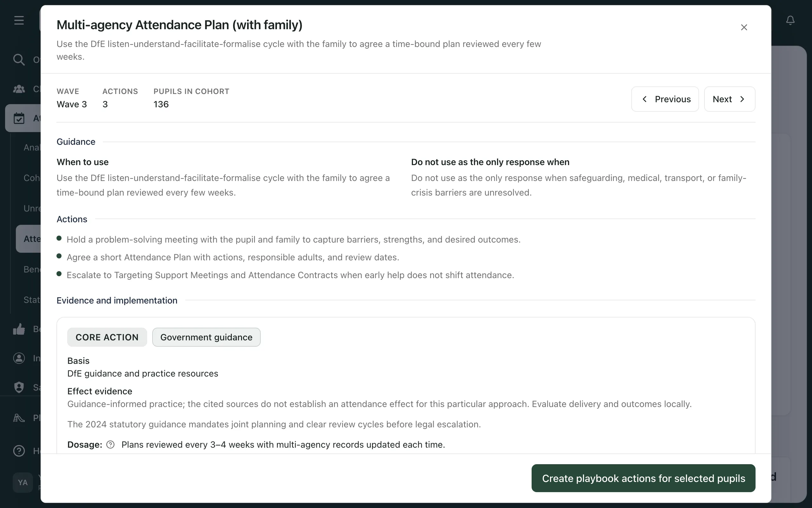Viewport: 812px width, 508px height.
Task: Open the Help question mark icon
Action: (x=19, y=451)
